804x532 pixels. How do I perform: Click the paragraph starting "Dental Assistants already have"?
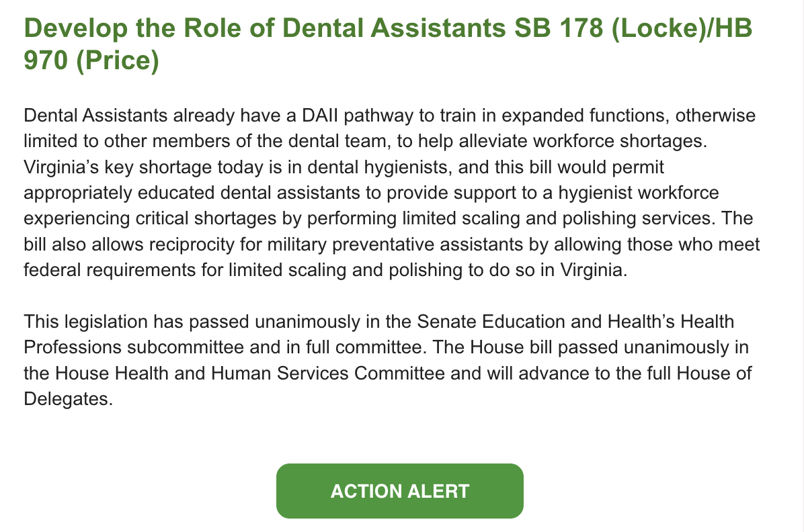[390, 193]
